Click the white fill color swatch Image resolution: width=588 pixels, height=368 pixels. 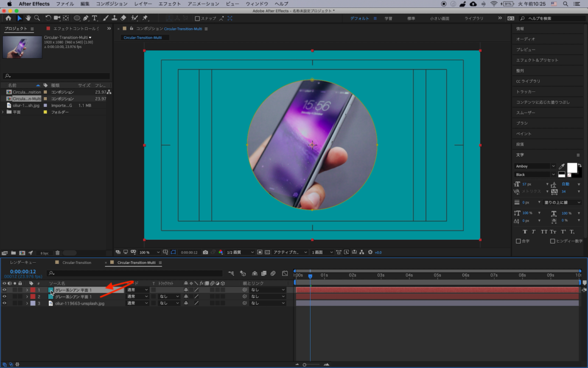[571, 167]
